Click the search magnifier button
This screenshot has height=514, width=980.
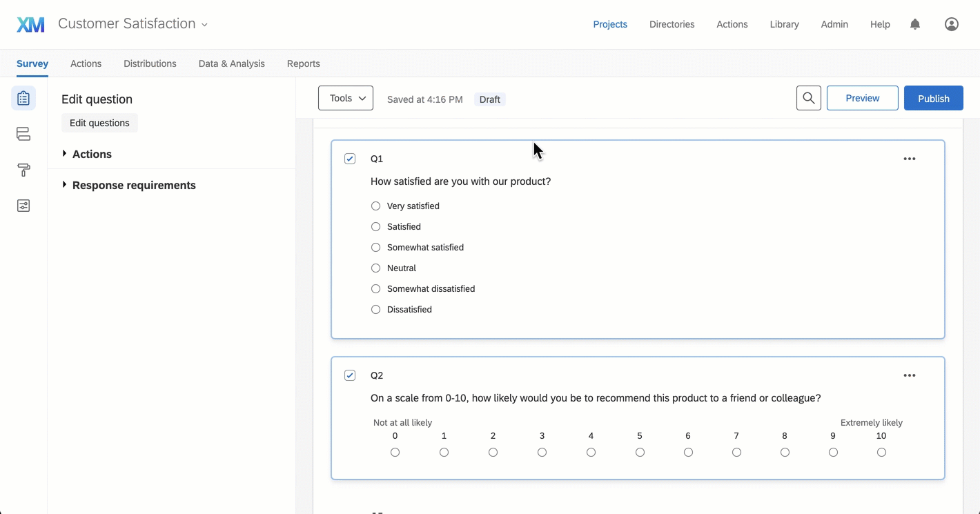point(808,98)
